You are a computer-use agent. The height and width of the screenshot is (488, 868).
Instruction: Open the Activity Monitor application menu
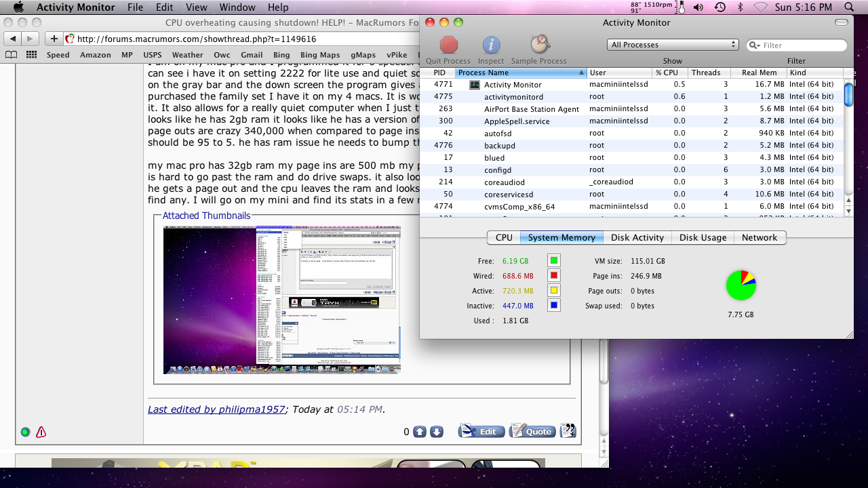point(77,7)
